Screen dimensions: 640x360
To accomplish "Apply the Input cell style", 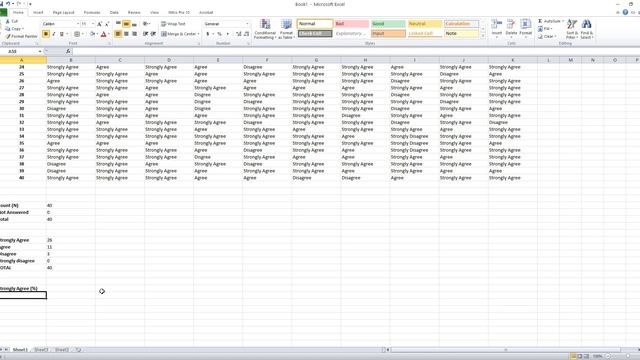I will [x=388, y=33].
